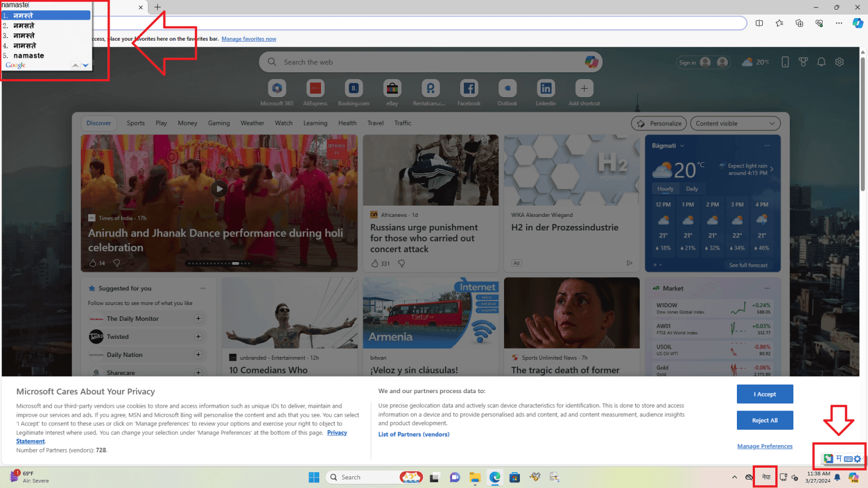
Task: Open the Sports feed tab
Action: pos(136,123)
